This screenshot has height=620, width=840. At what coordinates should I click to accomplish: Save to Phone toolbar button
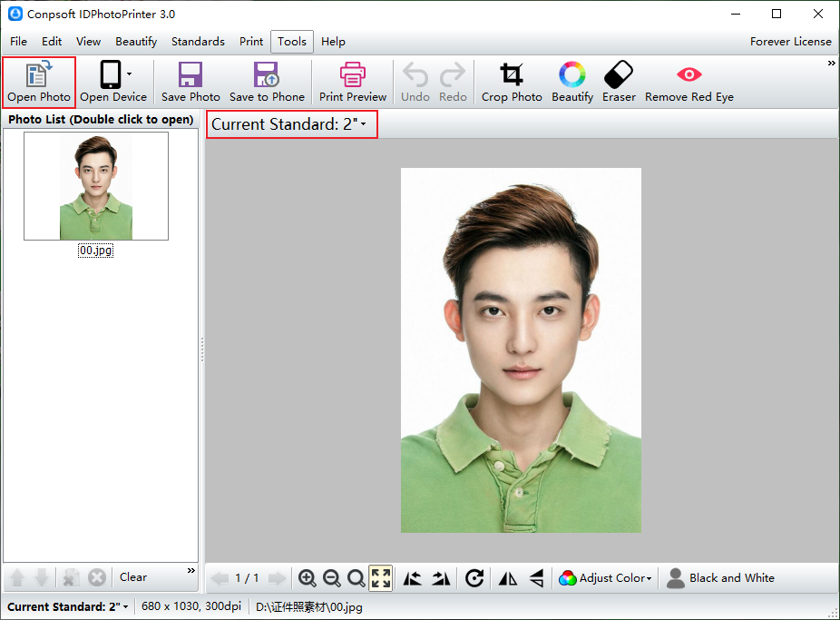pyautogui.click(x=267, y=82)
